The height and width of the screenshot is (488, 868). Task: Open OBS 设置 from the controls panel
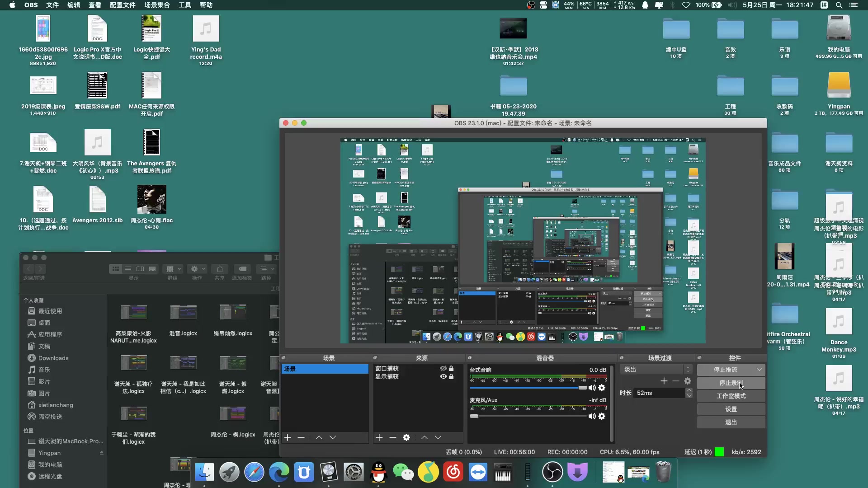(x=731, y=409)
